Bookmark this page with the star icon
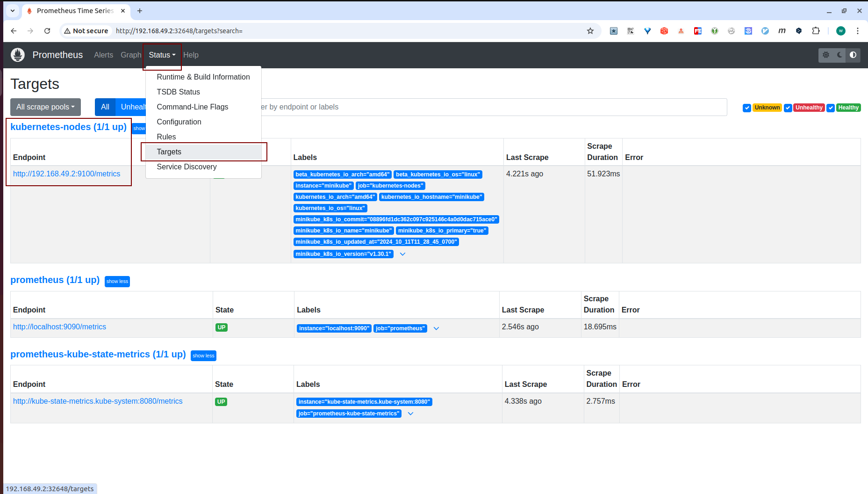 (x=590, y=31)
